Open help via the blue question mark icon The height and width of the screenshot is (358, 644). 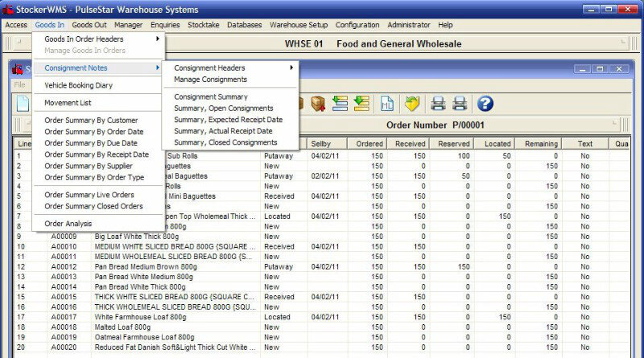point(485,103)
